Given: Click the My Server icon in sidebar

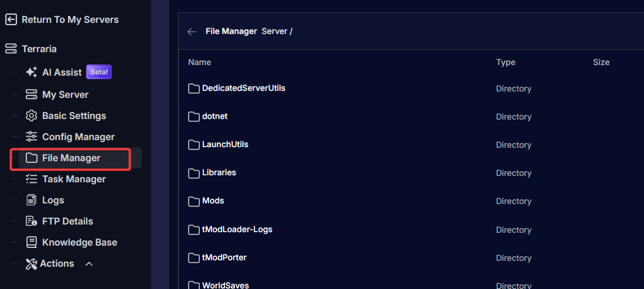Looking at the screenshot, I should [x=32, y=94].
